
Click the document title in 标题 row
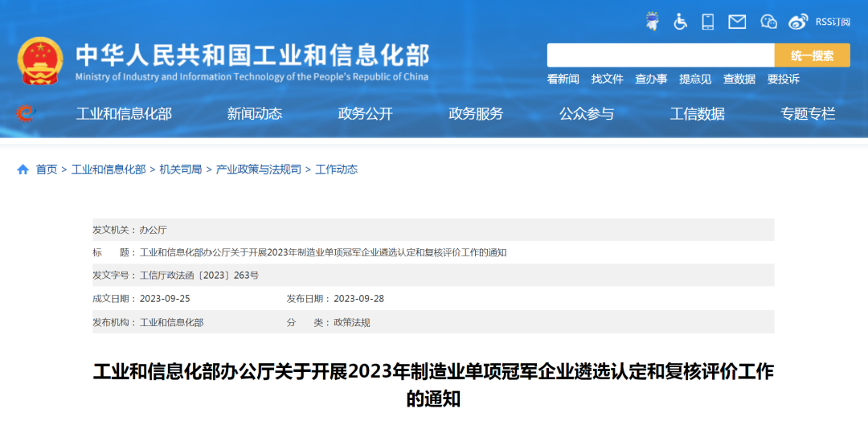click(x=323, y=253)
